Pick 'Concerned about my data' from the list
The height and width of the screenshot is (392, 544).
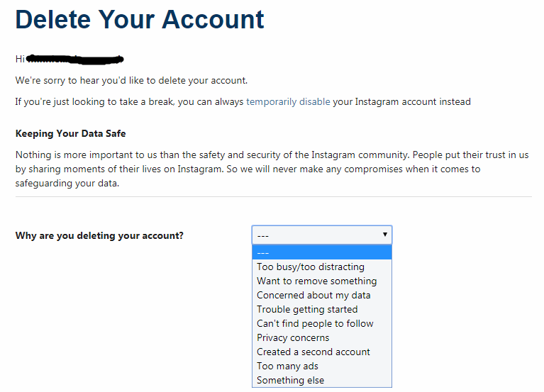[322, 296]
